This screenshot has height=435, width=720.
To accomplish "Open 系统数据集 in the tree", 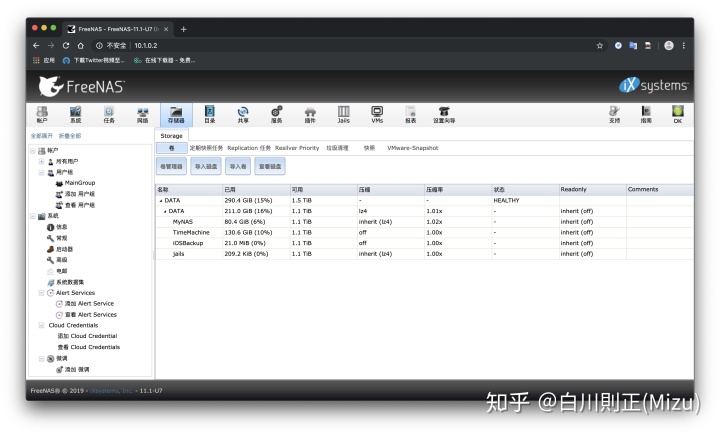I will click(70, 282).
